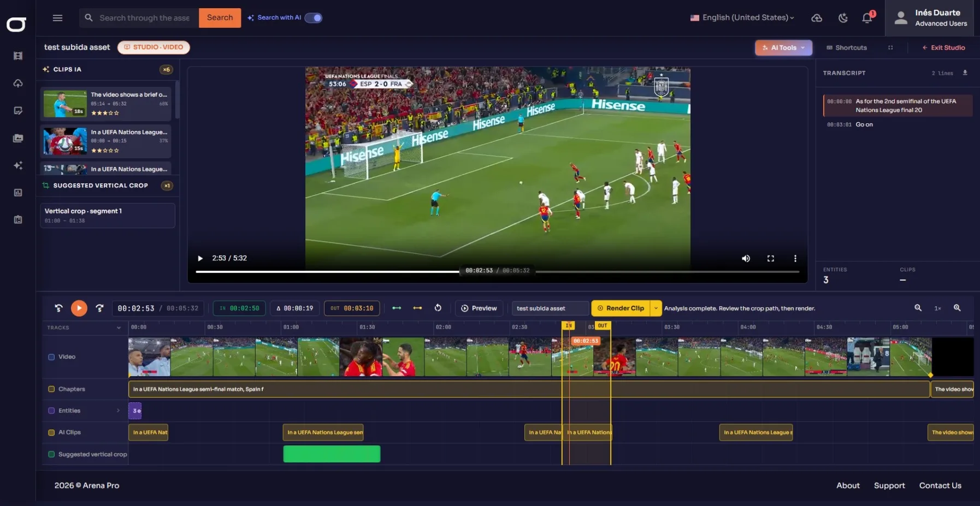This screenshot has height=506, width=980.
Task: Toggle the Entities track checkbox
Action: point(51,410)
